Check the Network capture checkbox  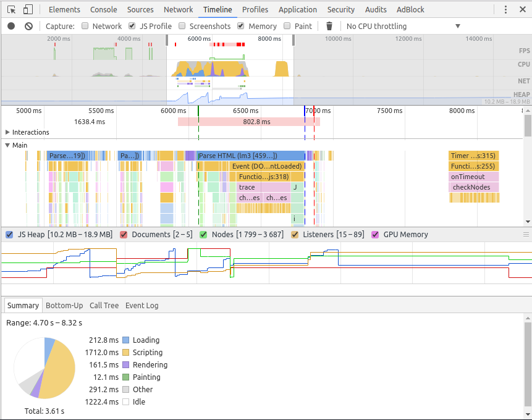coord(85,26)
